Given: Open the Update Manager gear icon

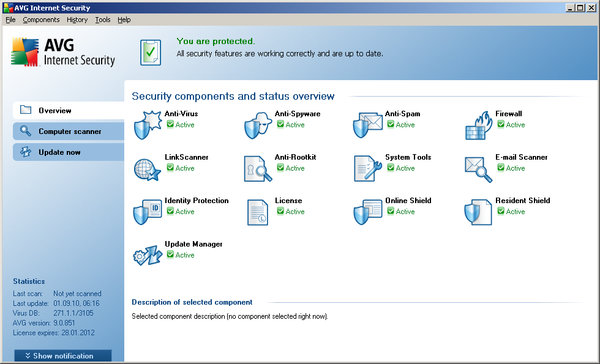Looking at the screenshot, I should coord(147,255).
